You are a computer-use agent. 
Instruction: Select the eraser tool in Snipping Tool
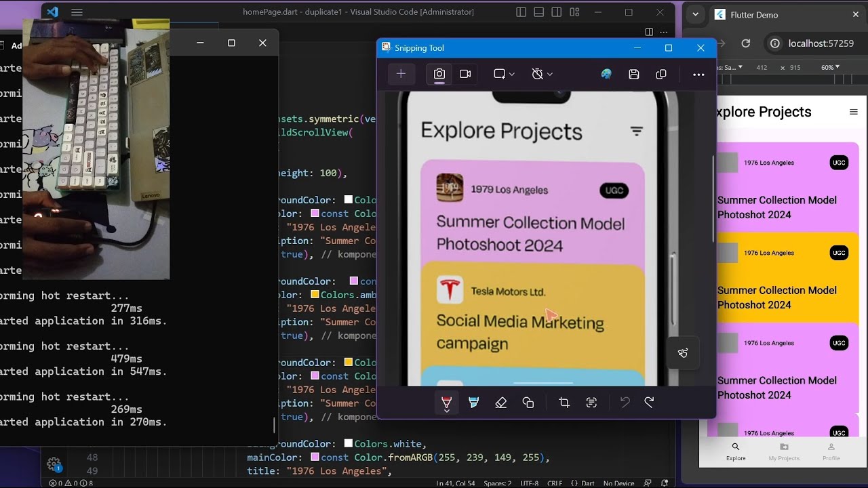500,403
